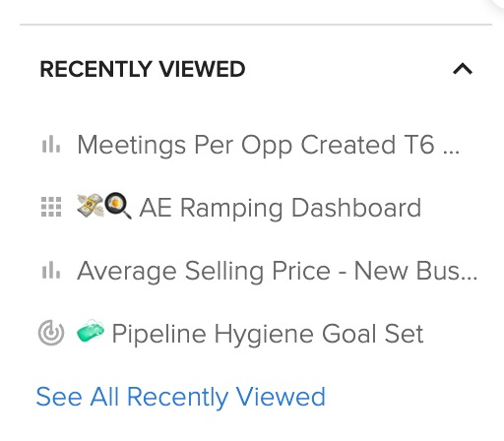Click the word Viewed in See All link

pos(281,397)
